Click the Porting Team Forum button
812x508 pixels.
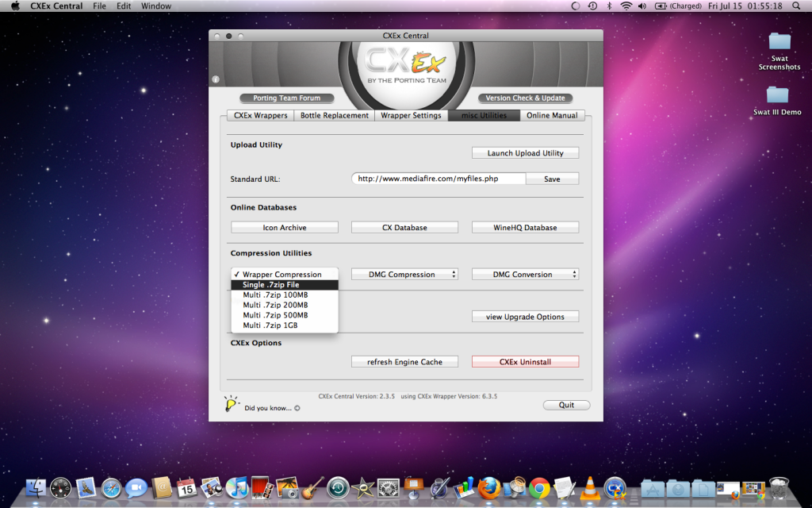[287, 98]
